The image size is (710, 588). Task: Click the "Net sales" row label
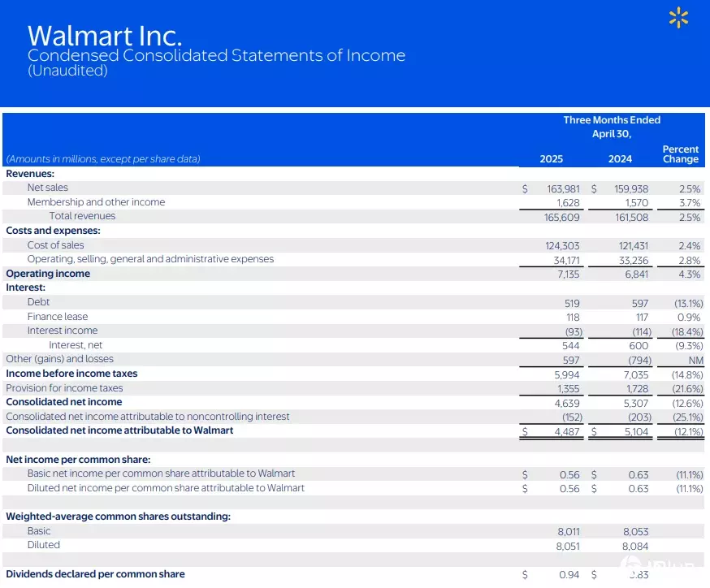click(48, 188)
